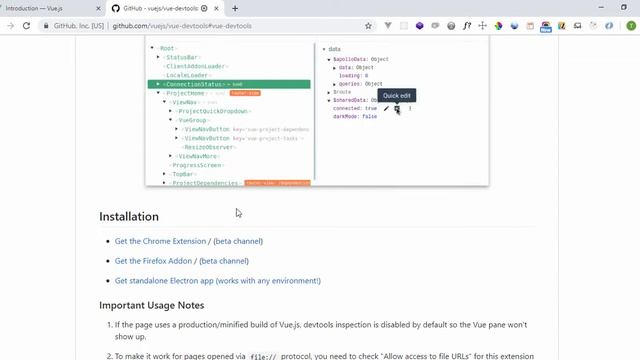Click the faded extension icon before blue feather
This screenshot has width=640, height=360.
click(x=593, y=26)
